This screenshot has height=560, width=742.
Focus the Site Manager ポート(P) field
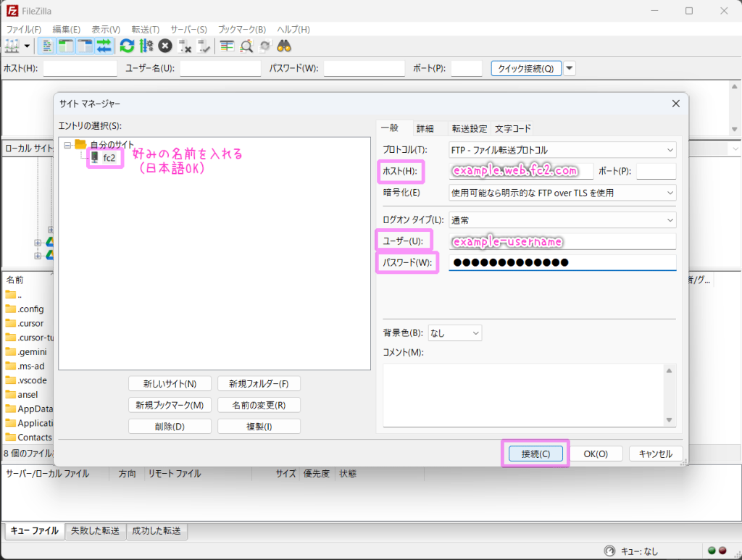(x=656, y=171)
